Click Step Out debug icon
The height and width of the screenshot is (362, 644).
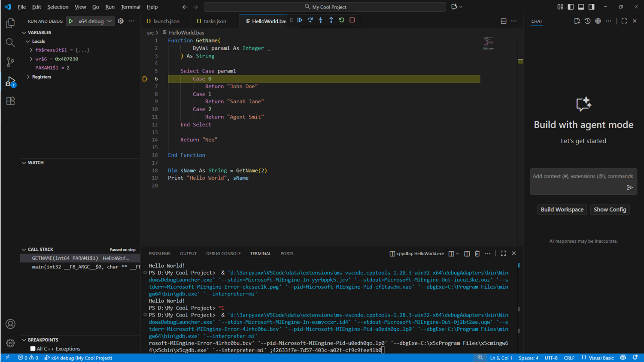tap(331, 20)
